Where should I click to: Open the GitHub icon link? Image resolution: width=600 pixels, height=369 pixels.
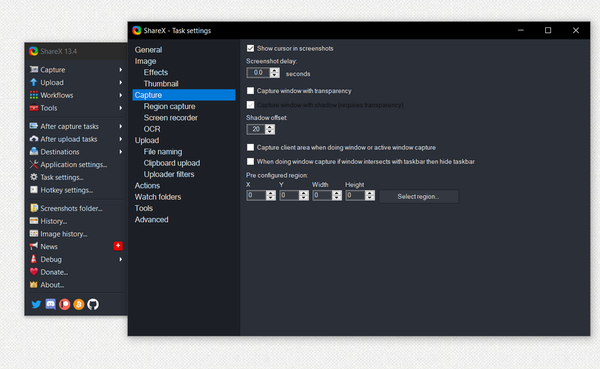(93, 304)
